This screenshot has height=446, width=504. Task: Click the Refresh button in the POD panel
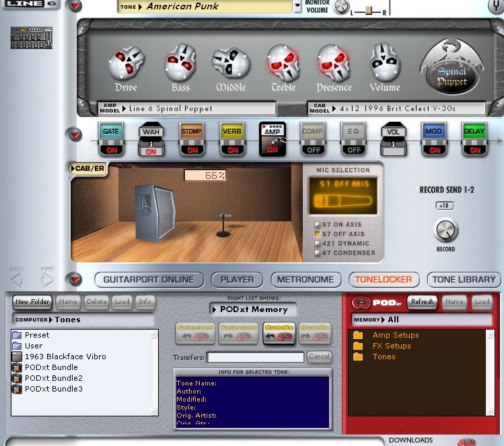coord(423,302)
